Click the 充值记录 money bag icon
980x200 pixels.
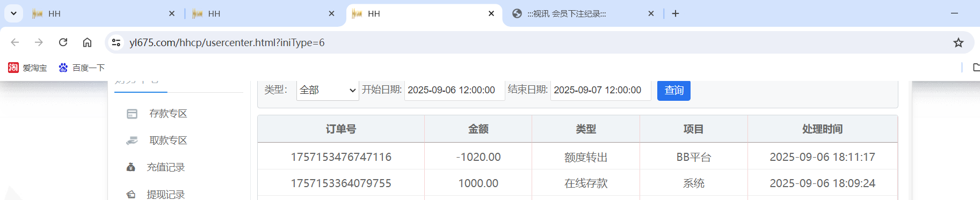(x=130, y=167)
